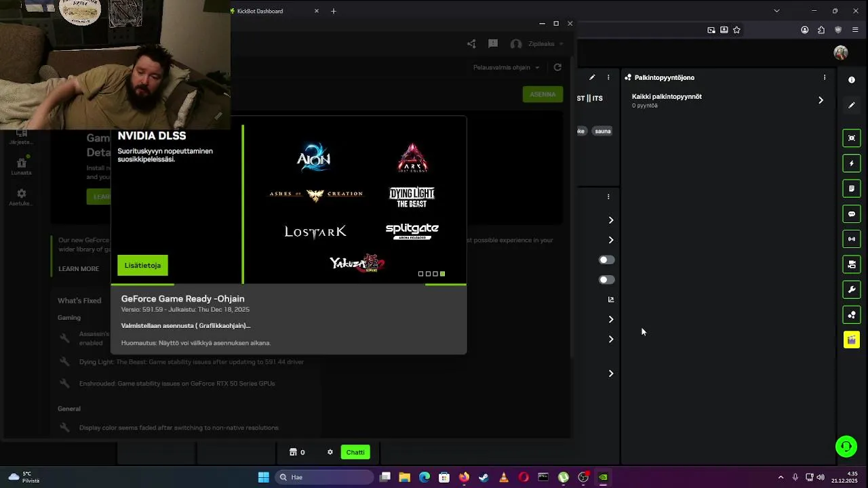This screenshot has height=488, width=868.
Task: Select the highlighted fourth carousel dot
Action: coord(442,274)
